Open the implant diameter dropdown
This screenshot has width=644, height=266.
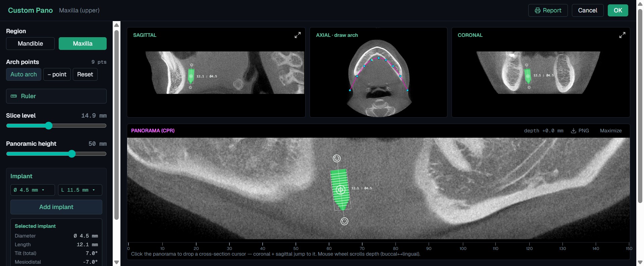(33, 190)
